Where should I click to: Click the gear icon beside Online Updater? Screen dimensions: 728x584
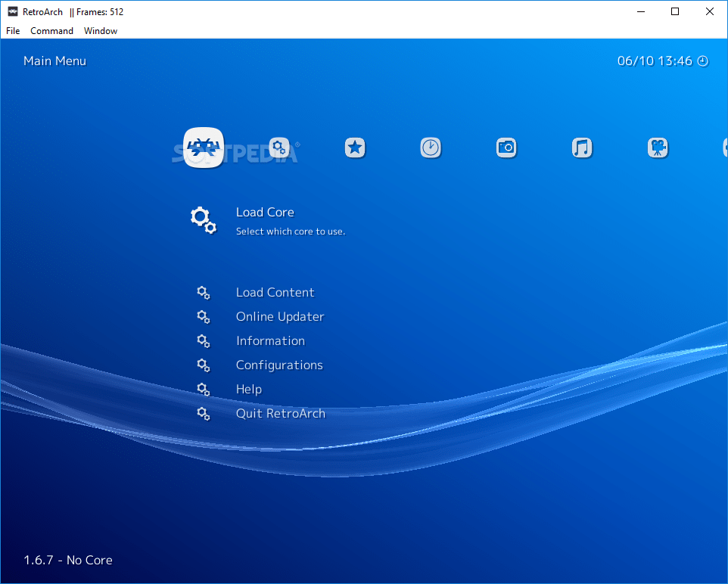pos(204,317)
